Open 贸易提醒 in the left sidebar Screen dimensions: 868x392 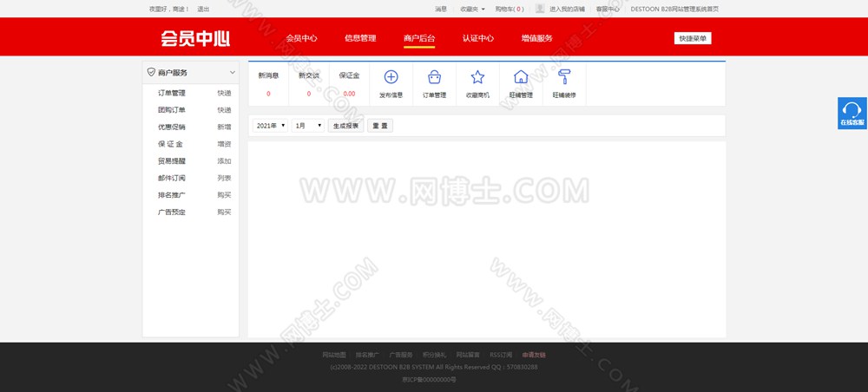172,161
